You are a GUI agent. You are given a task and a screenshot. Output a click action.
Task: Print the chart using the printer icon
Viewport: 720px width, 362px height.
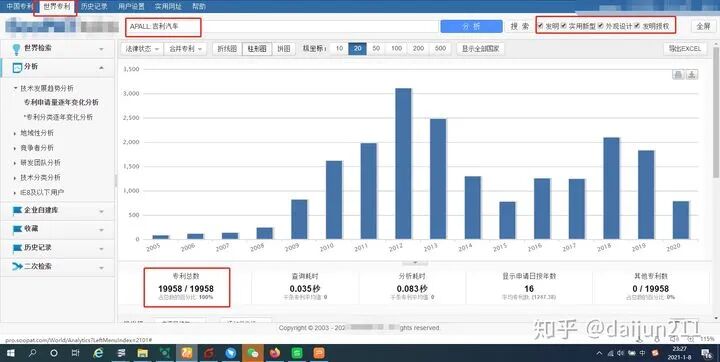coord(678,74)
